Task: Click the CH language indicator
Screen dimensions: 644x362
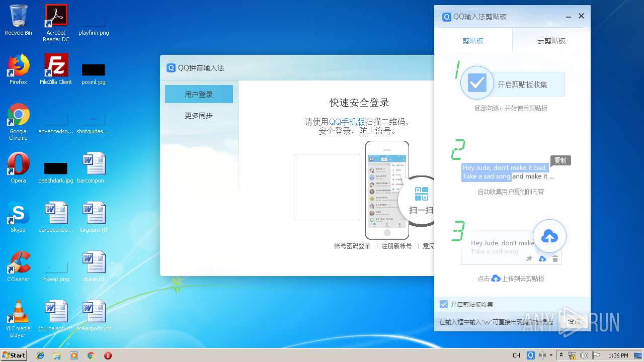Action: click(516, 355)
